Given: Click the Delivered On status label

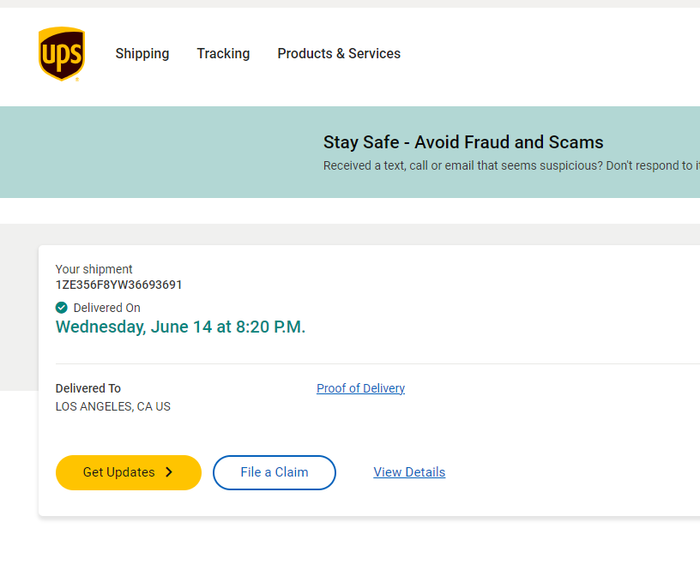Looking at the screenshot, I should [x=107, y=308].
